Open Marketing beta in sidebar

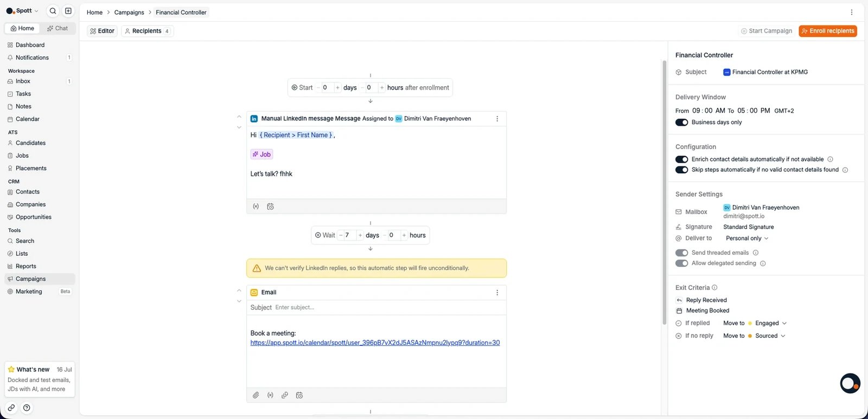click(x=40, y=292)
